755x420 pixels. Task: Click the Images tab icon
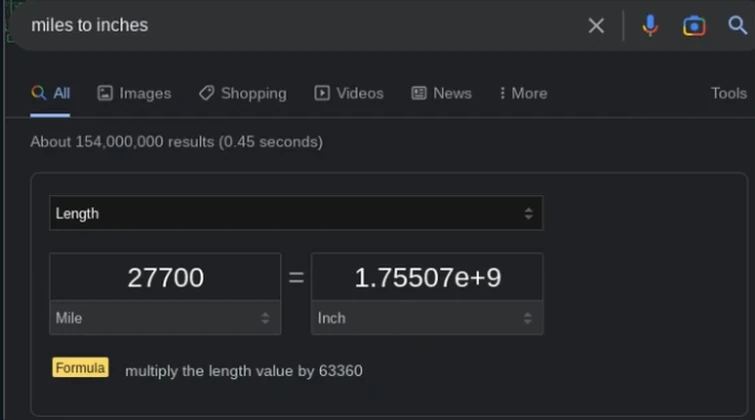click(x=105, y=93)
